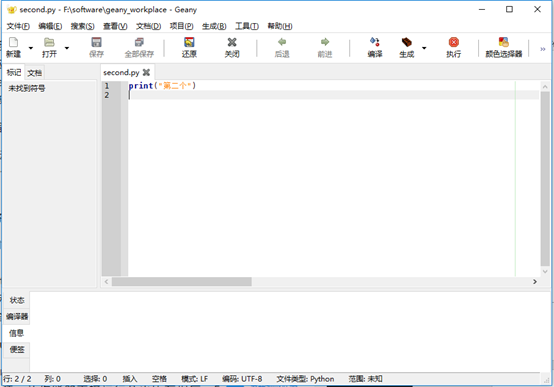This screenshot has width=554, height=387.
Task: Click the status bar text '范围: 未知'
Action: tap(365, 379)
